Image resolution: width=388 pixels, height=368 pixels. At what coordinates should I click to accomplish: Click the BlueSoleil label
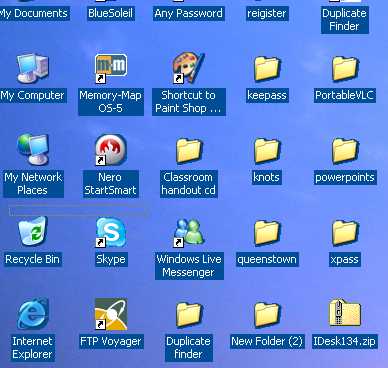(111, 13)
